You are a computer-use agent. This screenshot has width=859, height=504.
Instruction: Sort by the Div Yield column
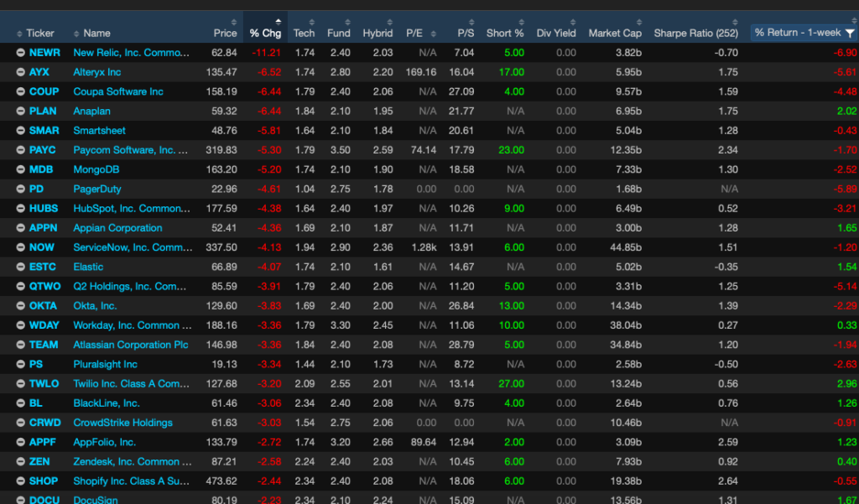(556, 34)
